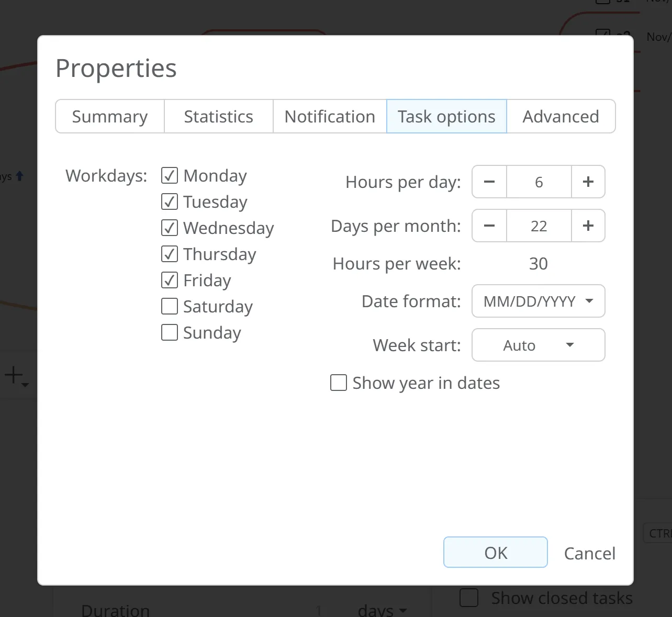This screenshot has height=617, width=672.
Task: Disable Wednesday as a workday
Action: pos(170,228)
